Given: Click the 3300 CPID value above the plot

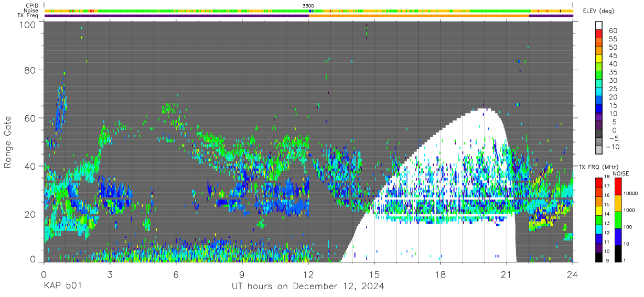Looking at the screenshot, I should click(308, 6).
